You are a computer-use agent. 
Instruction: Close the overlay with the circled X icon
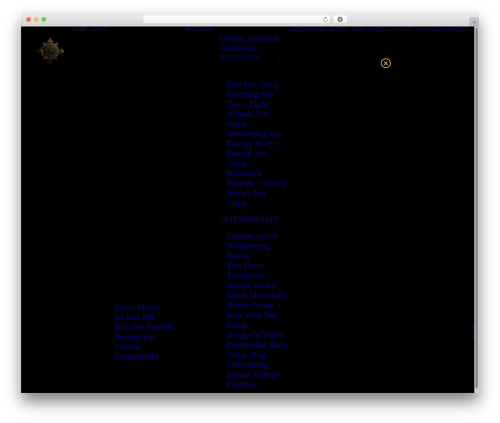pos(386,63)
